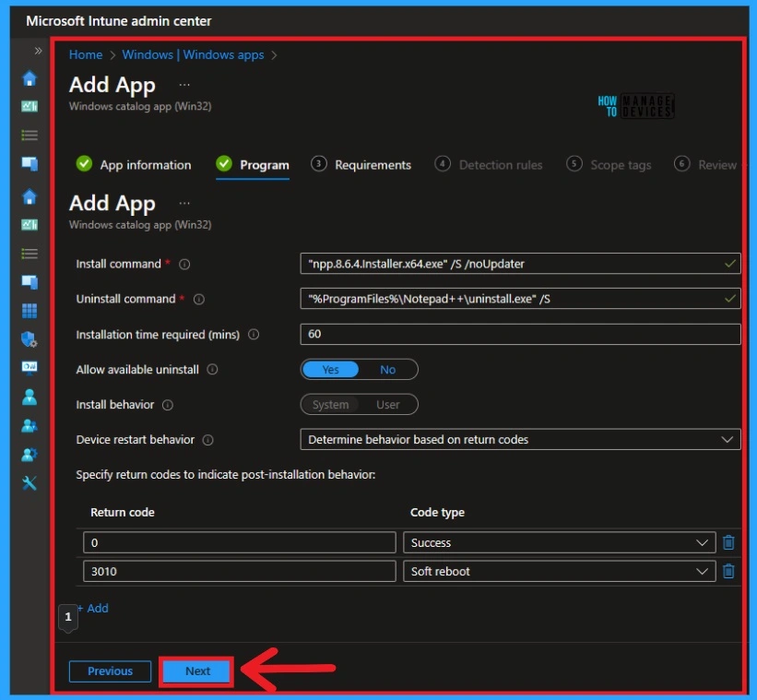The width and height of the screenshot is (757, 700).
Task: Open Endpoint security shield icon
Action: point(30,339)
